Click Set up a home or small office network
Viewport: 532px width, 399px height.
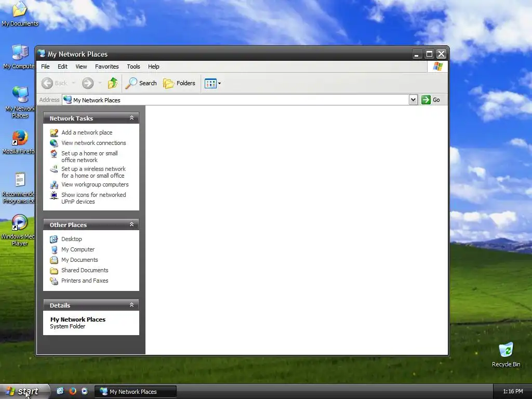pyautogui.click(x=89, y=156)
